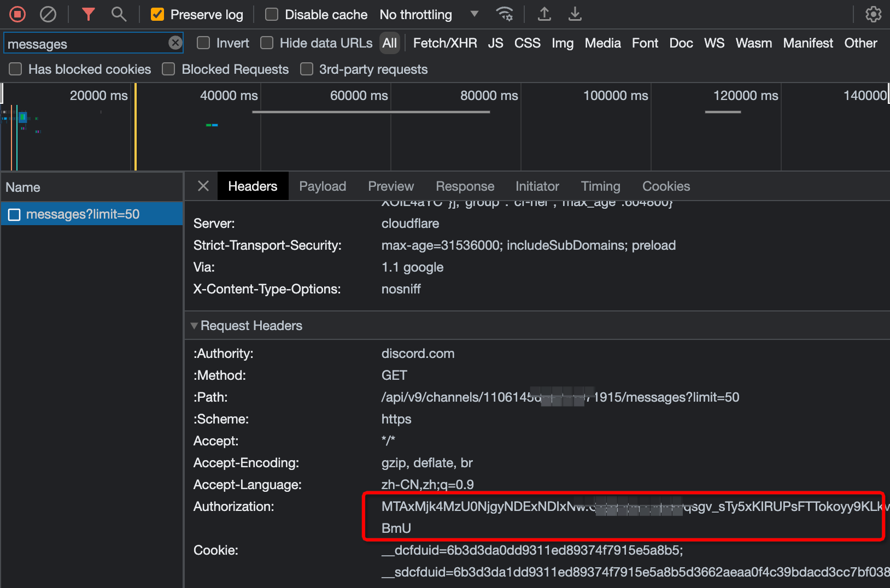890x588 pixels.
Task: Open the Initiator tab
Action: click(x=537, y=186)
